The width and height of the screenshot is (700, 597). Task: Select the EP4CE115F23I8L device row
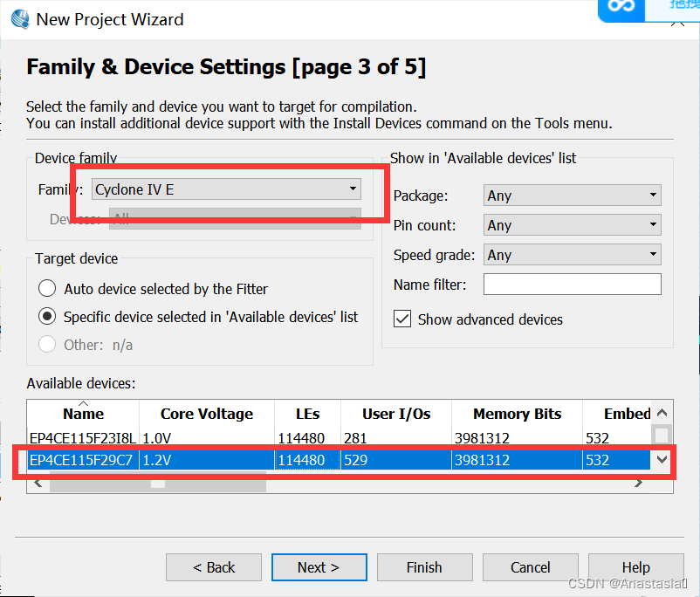(x=82, y=436)
